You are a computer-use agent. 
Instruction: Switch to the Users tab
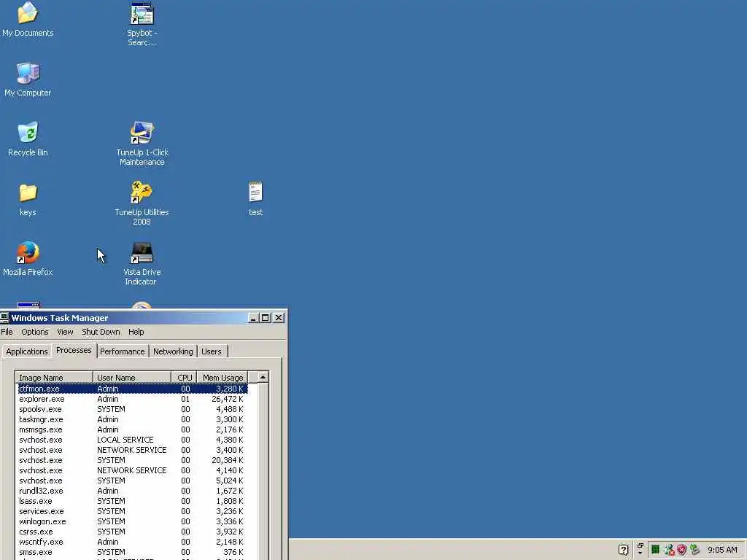(x=212, y=351)
